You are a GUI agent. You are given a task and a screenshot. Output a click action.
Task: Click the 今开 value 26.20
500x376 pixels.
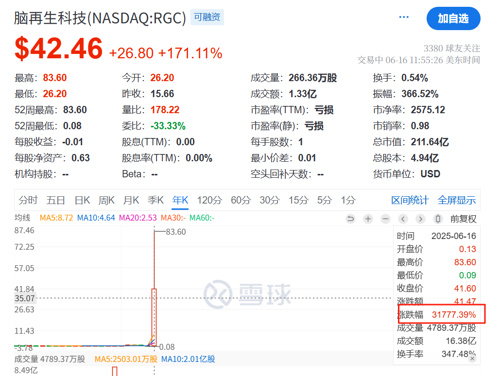point(162,78)
